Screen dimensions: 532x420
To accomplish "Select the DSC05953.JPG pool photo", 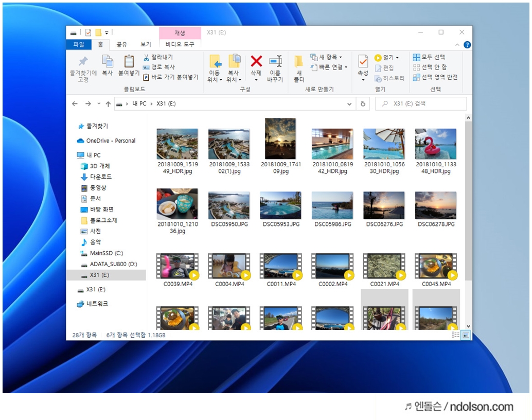I will pos(280,205).
